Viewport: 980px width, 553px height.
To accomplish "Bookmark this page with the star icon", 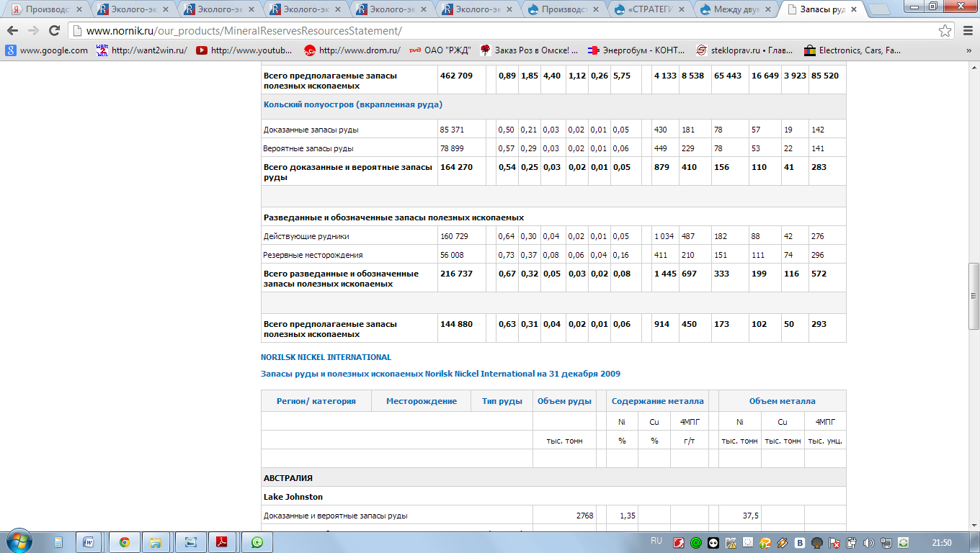I will pos(945,31).
